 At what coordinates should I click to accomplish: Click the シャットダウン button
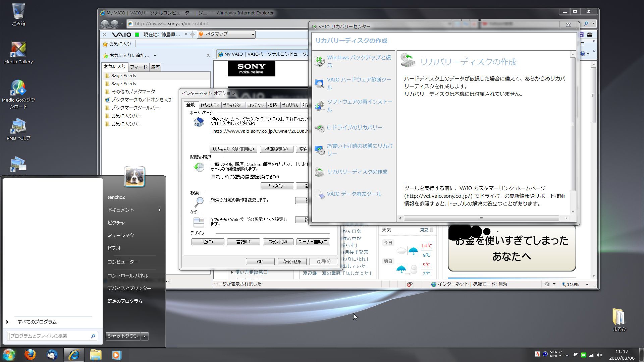123,336
